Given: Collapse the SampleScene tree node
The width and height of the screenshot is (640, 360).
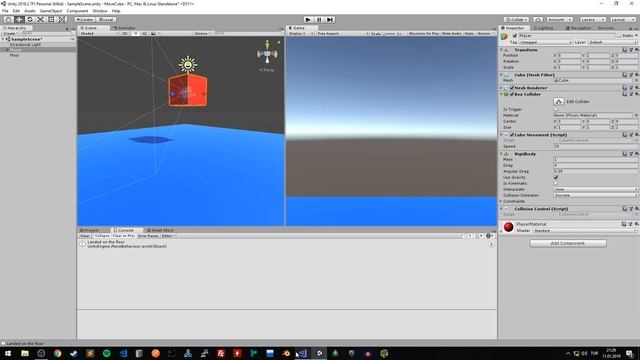Looking at the screenshot, I should pyautogui.click(x=3, y=39).
